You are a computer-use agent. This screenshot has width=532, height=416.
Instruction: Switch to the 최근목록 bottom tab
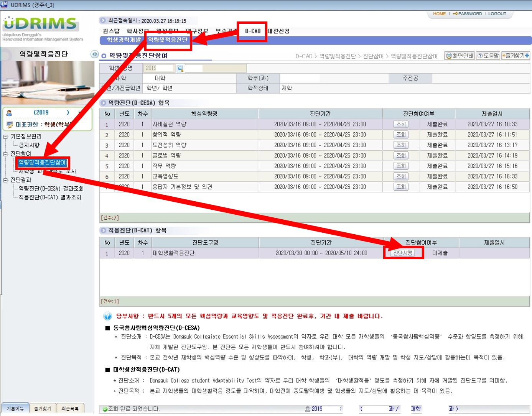click(x=70, y=409)
